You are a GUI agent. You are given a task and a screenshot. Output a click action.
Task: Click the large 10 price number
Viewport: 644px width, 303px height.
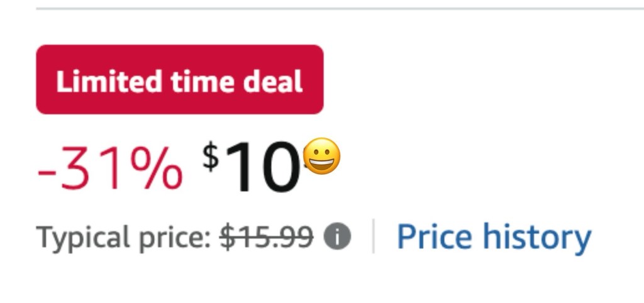pyautogui.click(x=262, y=167)
